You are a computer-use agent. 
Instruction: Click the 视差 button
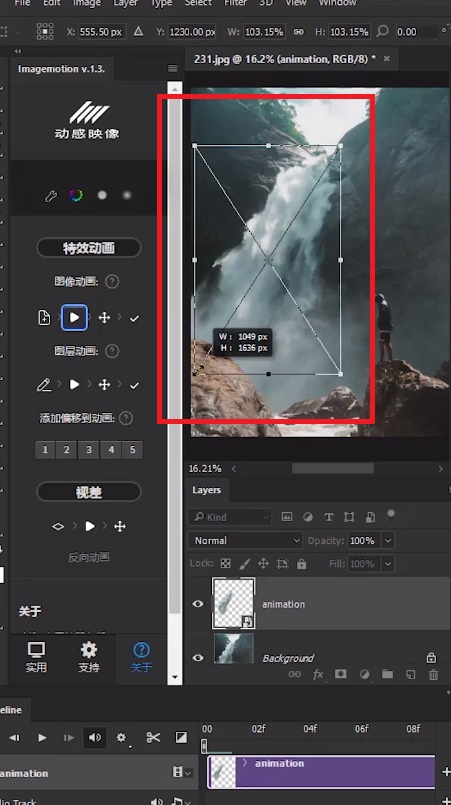coord(88,492)
